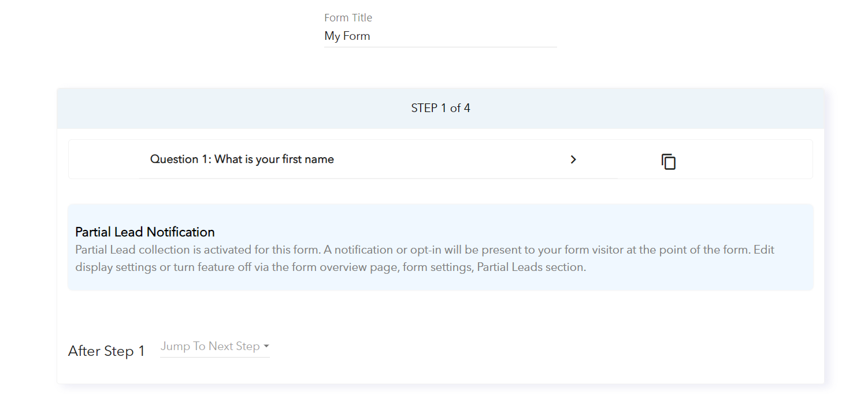Expand Question 1 using the chevron arrow
Image resolution: width=868 pixels, height=394 pixels.
tap(573, 159)
